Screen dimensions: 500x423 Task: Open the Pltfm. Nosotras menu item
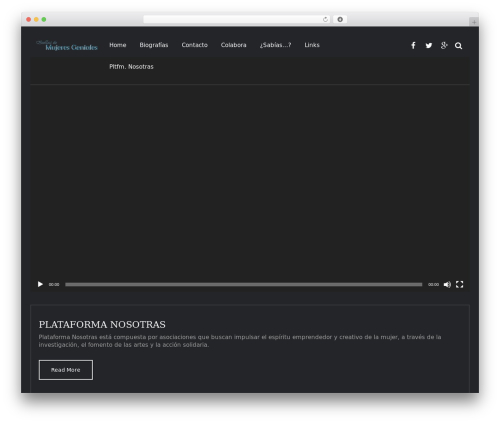click(131, 67)
